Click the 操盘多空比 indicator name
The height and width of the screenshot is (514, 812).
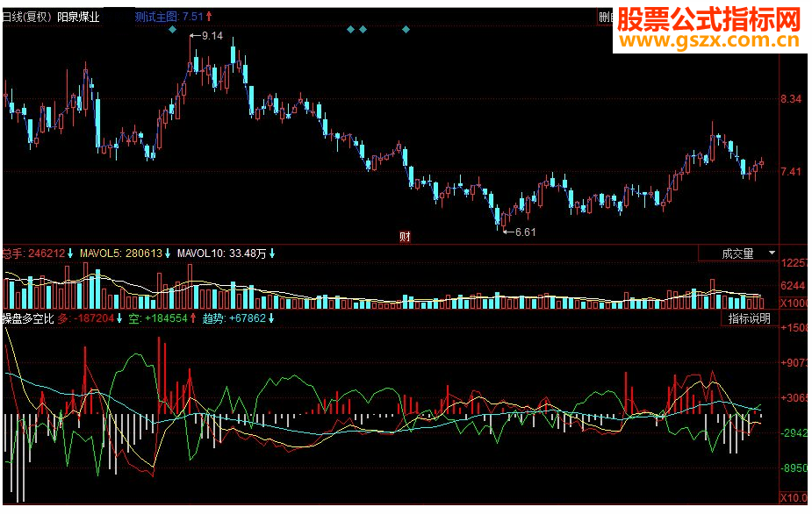[x=28, y=318]
